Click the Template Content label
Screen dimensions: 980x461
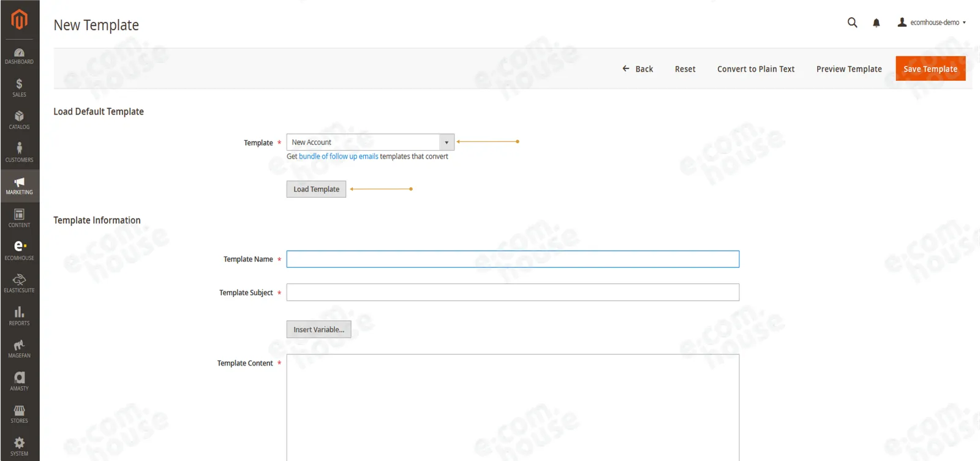click(245, 363)
